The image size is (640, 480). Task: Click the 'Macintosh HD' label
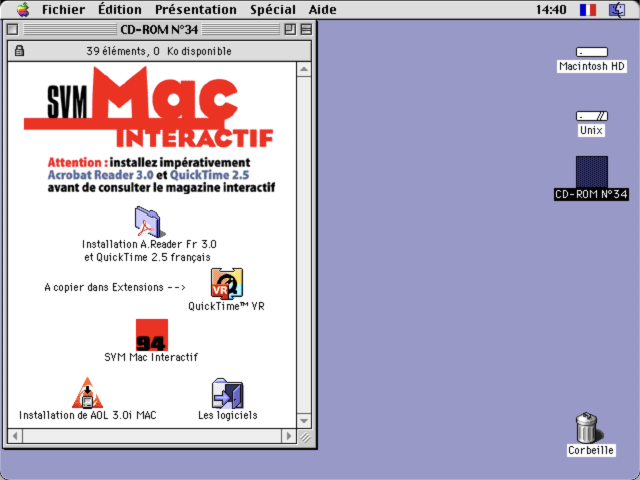(x=591, y=66)
